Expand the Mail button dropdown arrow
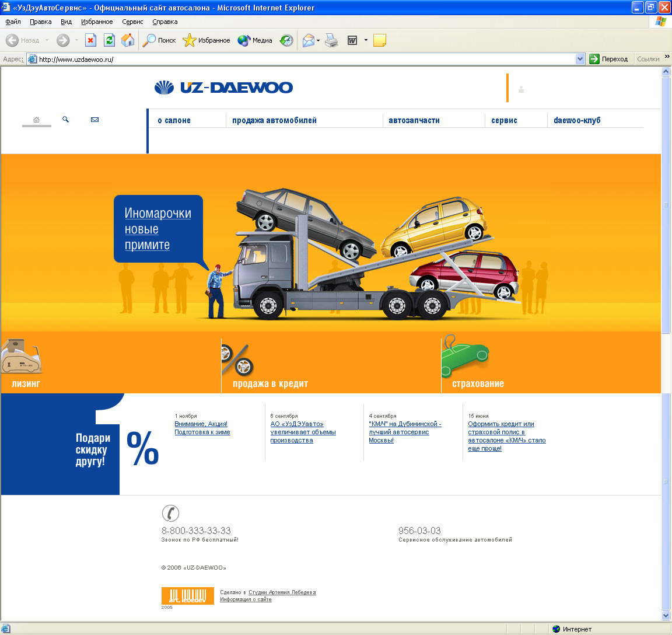 pyautogui.click(x=318, y=40)
